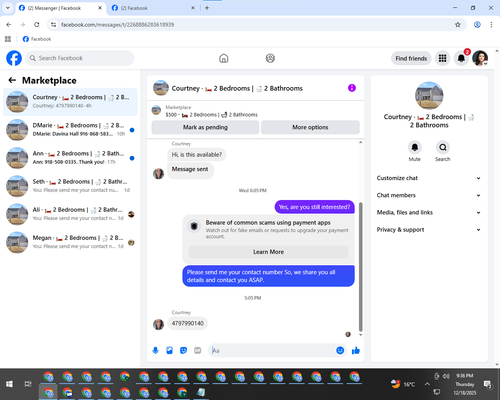Screen dimensions: 500x400
Task: Open the Facebook menu grid icon
Action: pos(442,58)
